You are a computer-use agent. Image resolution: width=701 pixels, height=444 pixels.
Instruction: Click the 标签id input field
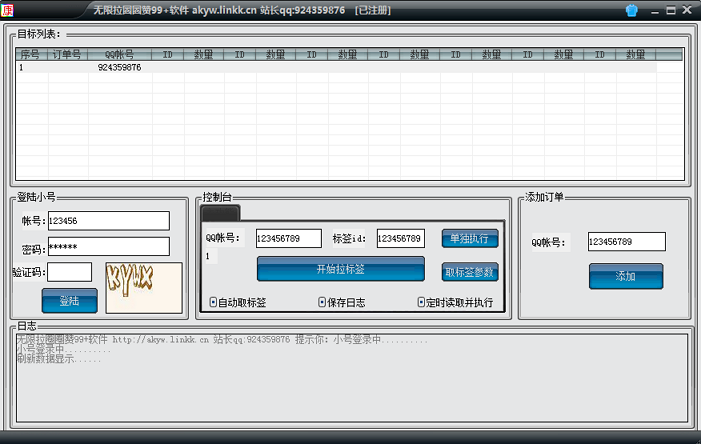[x=401, y=238]
